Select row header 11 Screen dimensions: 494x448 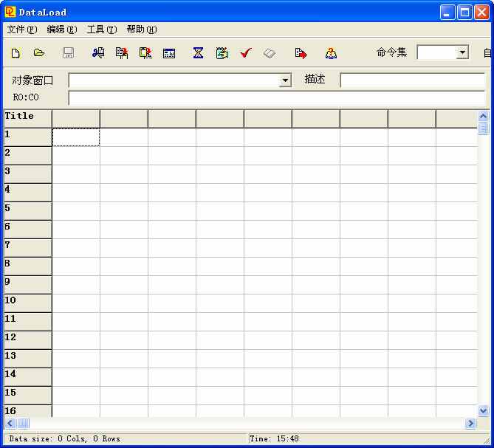tap(28, 322)
